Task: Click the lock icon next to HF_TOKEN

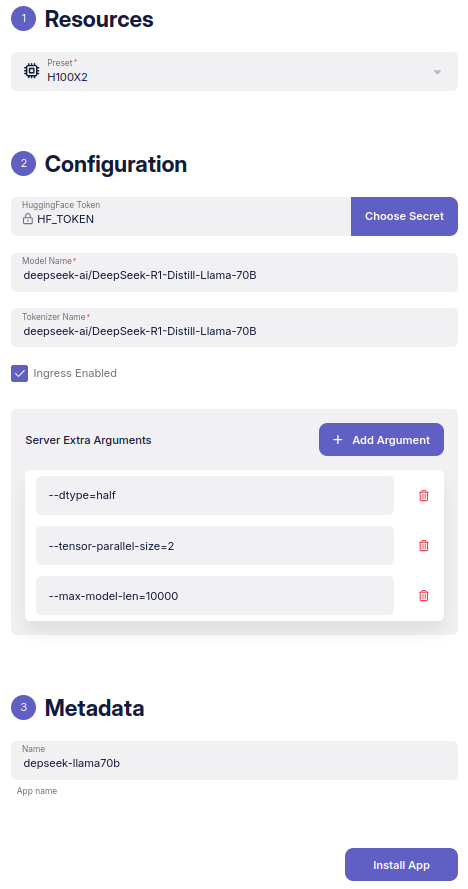Action: [x=28, y=219]
